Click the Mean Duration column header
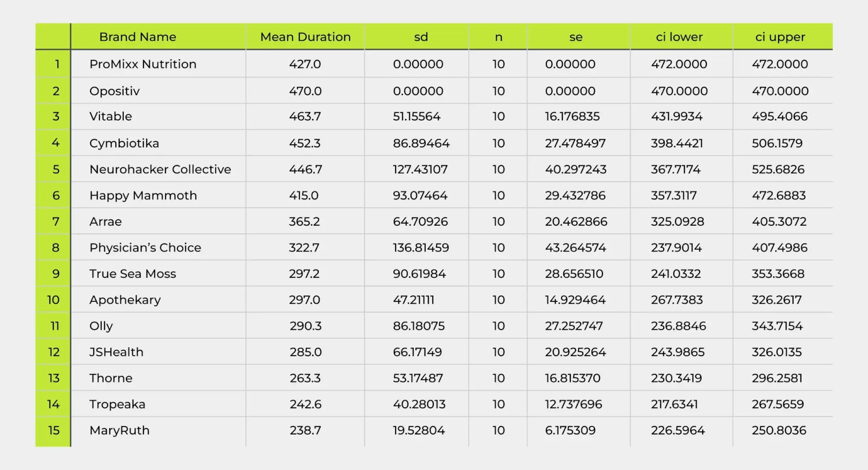 [305, 37]
